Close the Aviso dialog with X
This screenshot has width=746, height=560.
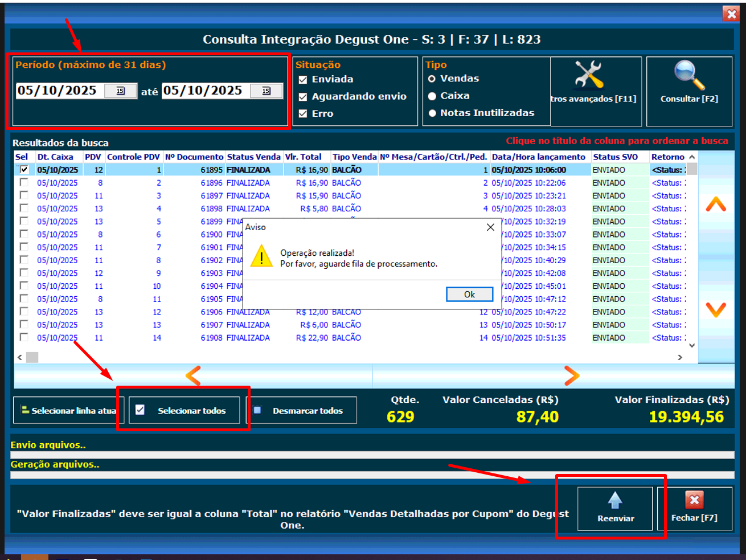[x=490, y=227]
